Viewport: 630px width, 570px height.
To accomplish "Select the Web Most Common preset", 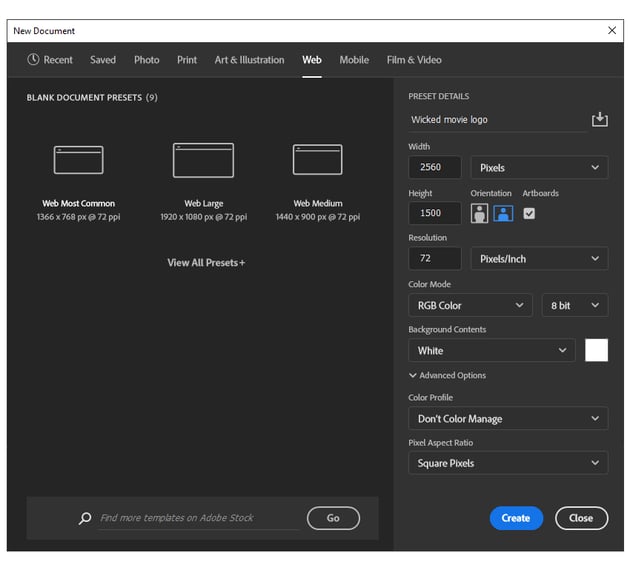I will click(x=78, y=182).
